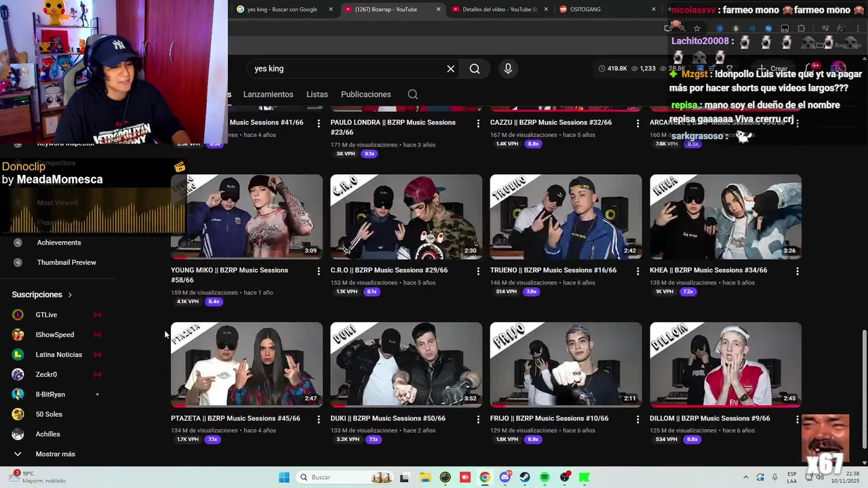Start voice search with the microphone icon
The image size is (868, 488).
[508, 68]
